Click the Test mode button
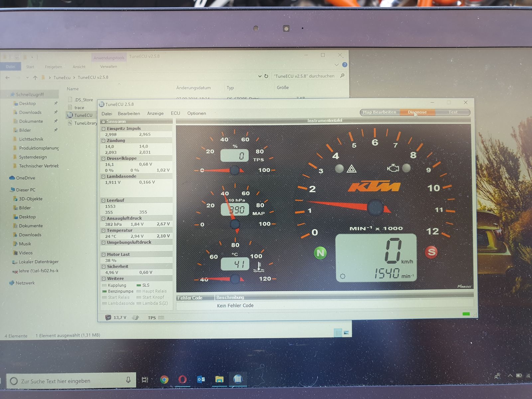Viewport: 532px width, 399px height. pos(453,112)
